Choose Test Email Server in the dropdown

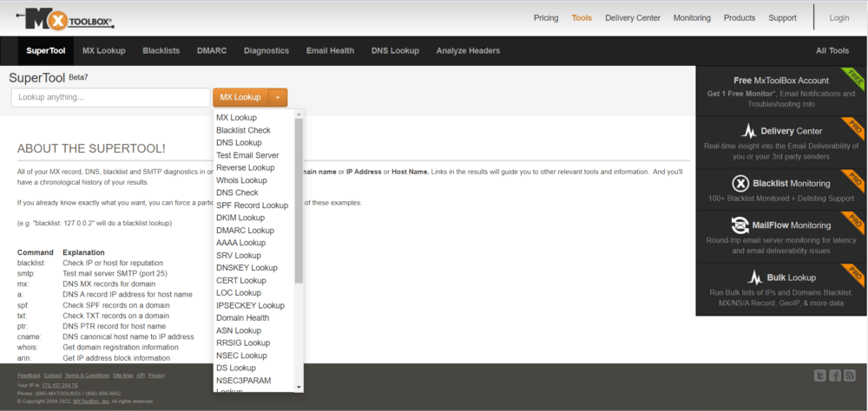(247, 155)
